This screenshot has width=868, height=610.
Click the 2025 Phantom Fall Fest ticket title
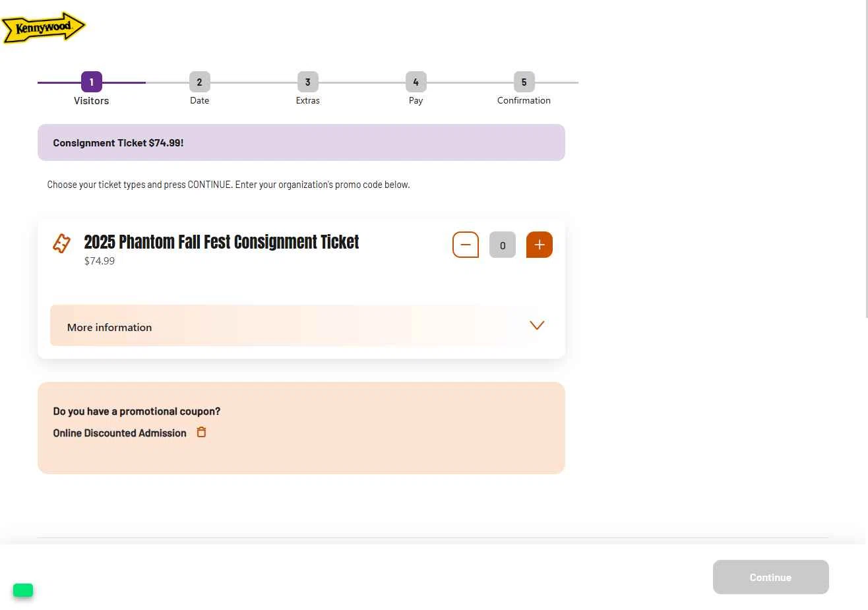222,242
